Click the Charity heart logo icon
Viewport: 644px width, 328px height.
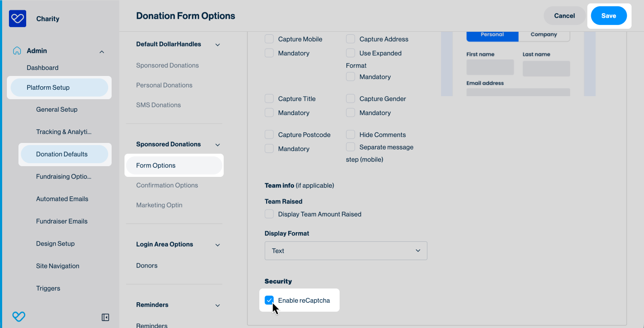point(18,18)
